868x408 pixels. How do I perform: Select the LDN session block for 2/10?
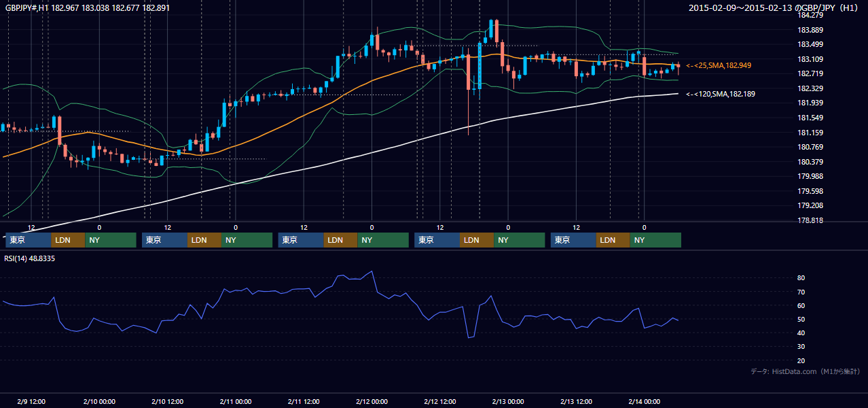click(x=204, y=240)
